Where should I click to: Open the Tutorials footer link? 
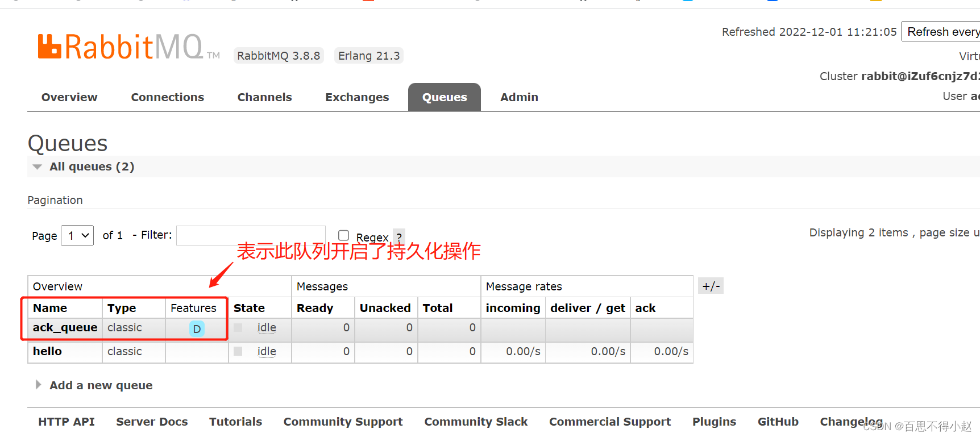click(x=235, y=422)
